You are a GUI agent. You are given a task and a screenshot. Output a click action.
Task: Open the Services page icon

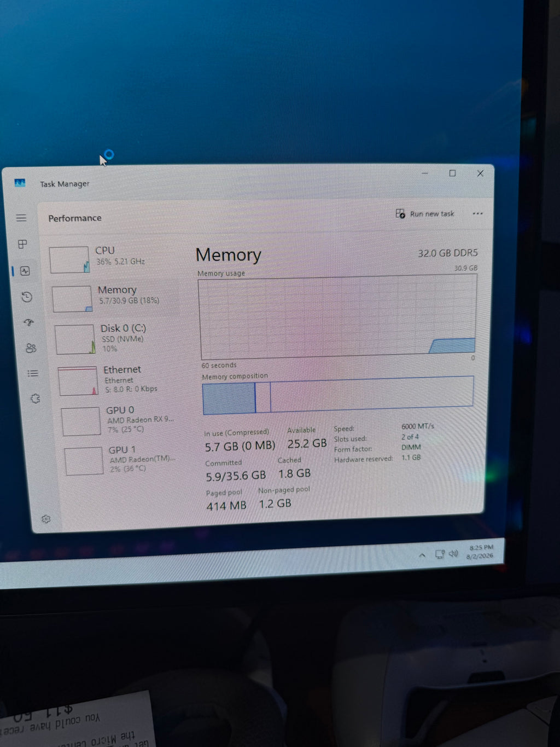point(35,398)
